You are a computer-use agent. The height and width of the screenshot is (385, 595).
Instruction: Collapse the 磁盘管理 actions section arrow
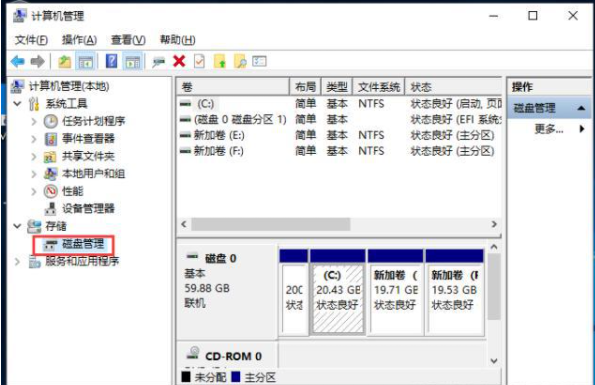pyautogui.click(x=581, y=108)
